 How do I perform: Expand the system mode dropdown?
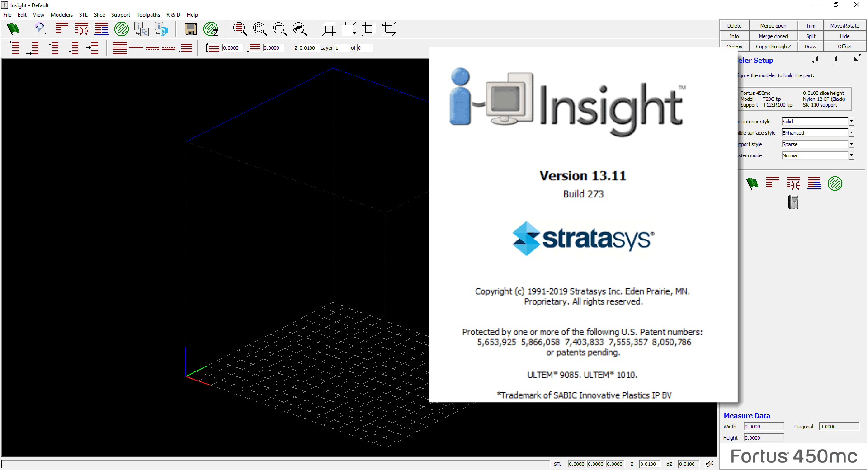pyautogui.click(x=851, y=155)
